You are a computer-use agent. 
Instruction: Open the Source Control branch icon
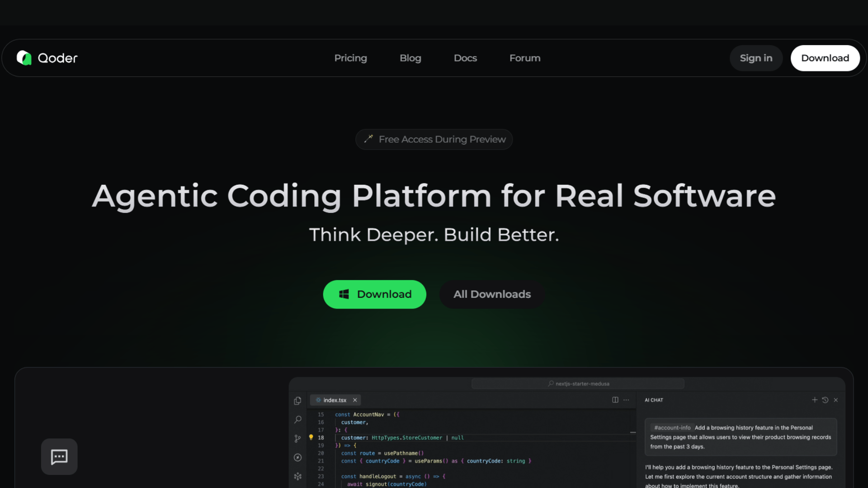(297, 439)
